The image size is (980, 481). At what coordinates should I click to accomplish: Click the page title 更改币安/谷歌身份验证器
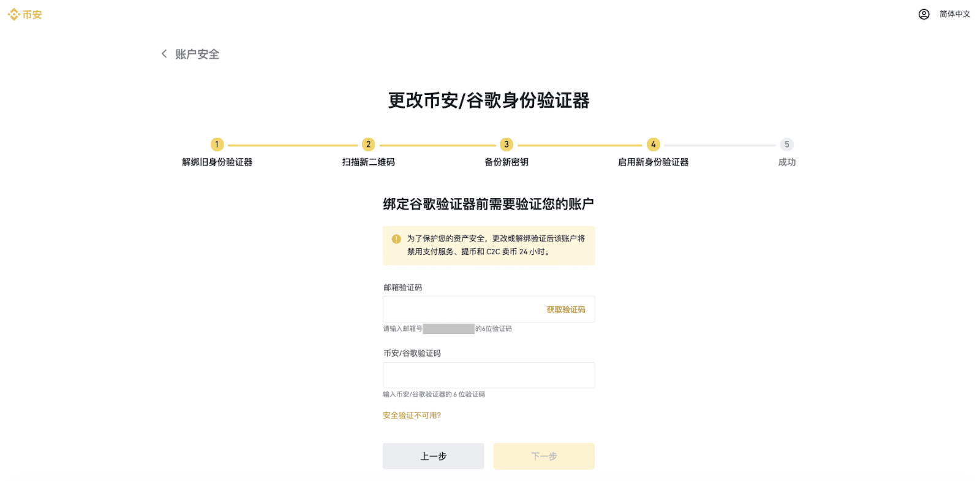[489, 100]
